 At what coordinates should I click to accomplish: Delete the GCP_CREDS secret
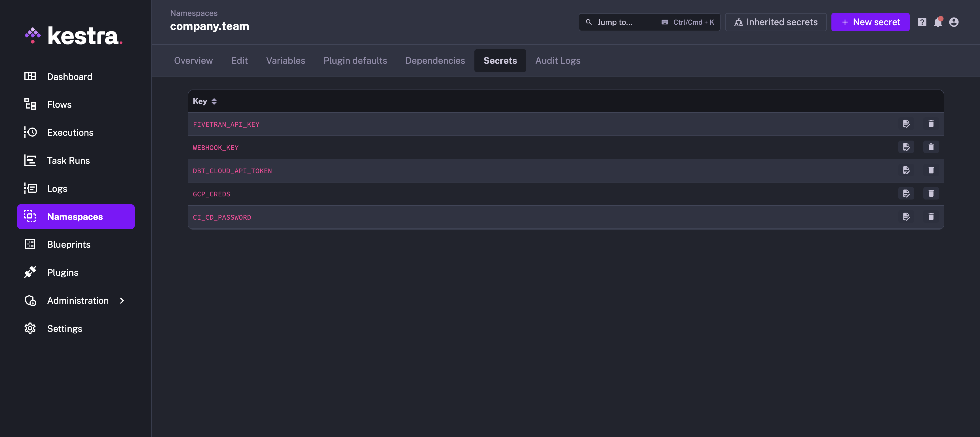931,193
